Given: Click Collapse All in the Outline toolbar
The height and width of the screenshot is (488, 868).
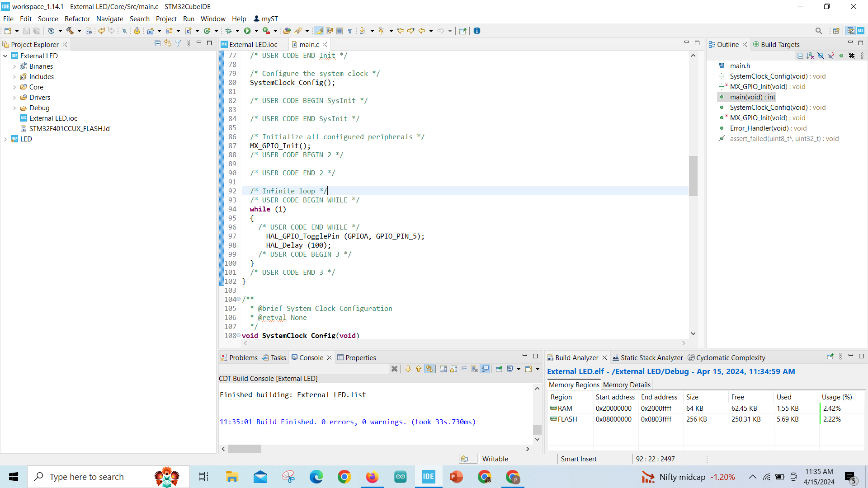Looking at the screenshot, I should tap(800, 56).
